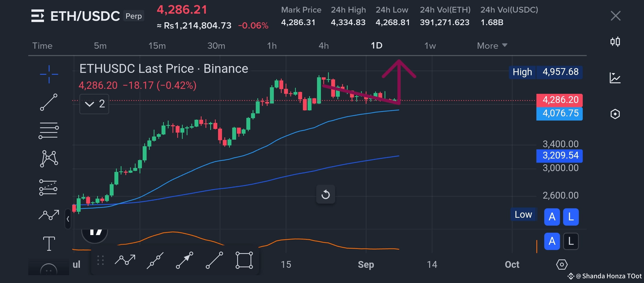This screenshot has height=283, width=644.
Task: Open the Fibonacci retracement tool
Action: click(49, 130)
